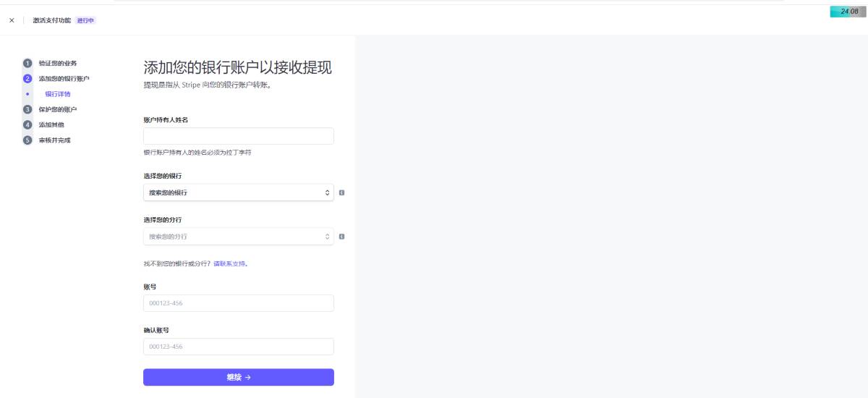Screen dimensions: 868x398
Task: Click the 确认账号 input field
Action: 238,347
